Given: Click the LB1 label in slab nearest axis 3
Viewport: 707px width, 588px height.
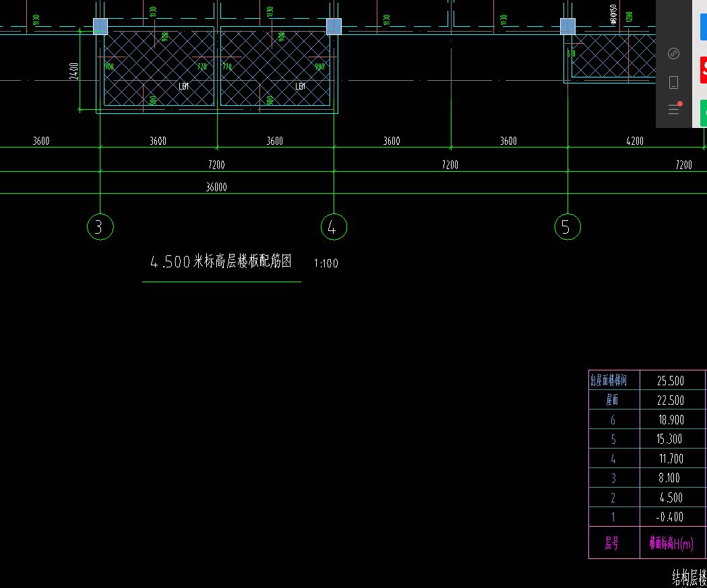Looking at the screenshot, I should (183, 86).
